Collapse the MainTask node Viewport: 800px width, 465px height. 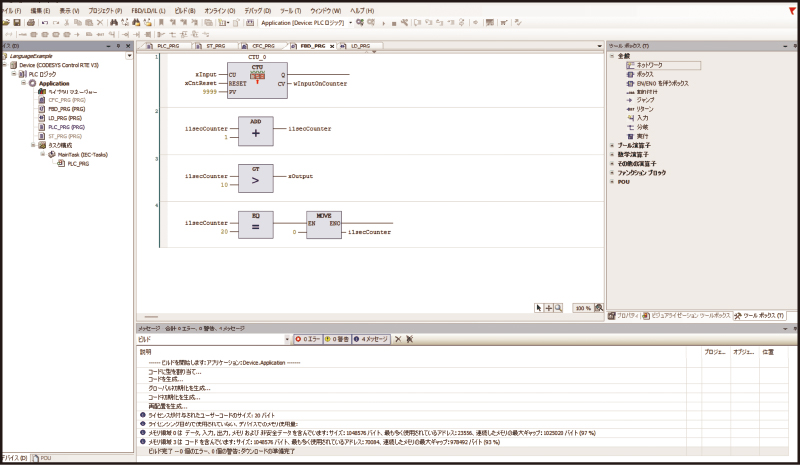coord(42,154)
